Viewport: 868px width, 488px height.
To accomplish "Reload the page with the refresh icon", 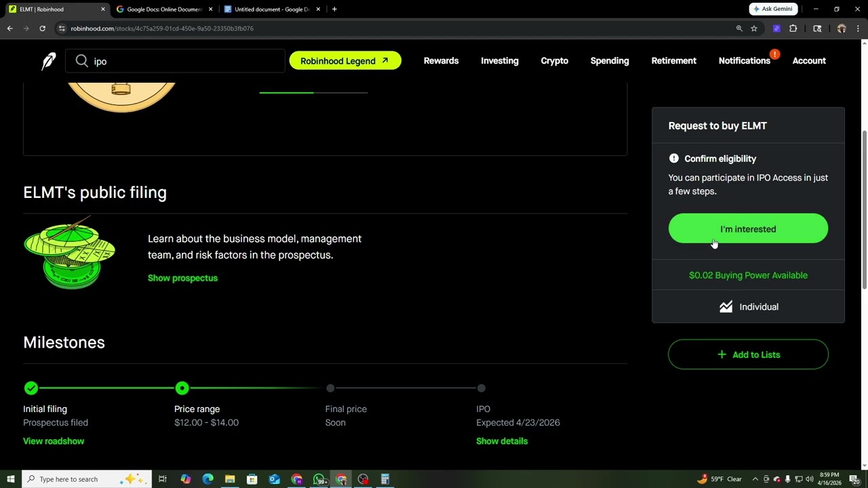I will coord(42,28).
